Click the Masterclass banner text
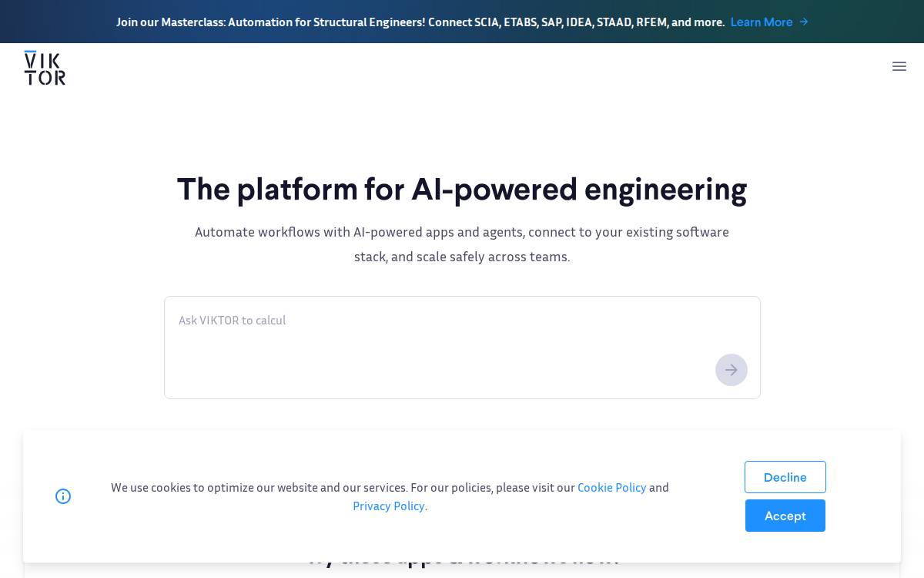The image size is (924, 578). [420, 22]
